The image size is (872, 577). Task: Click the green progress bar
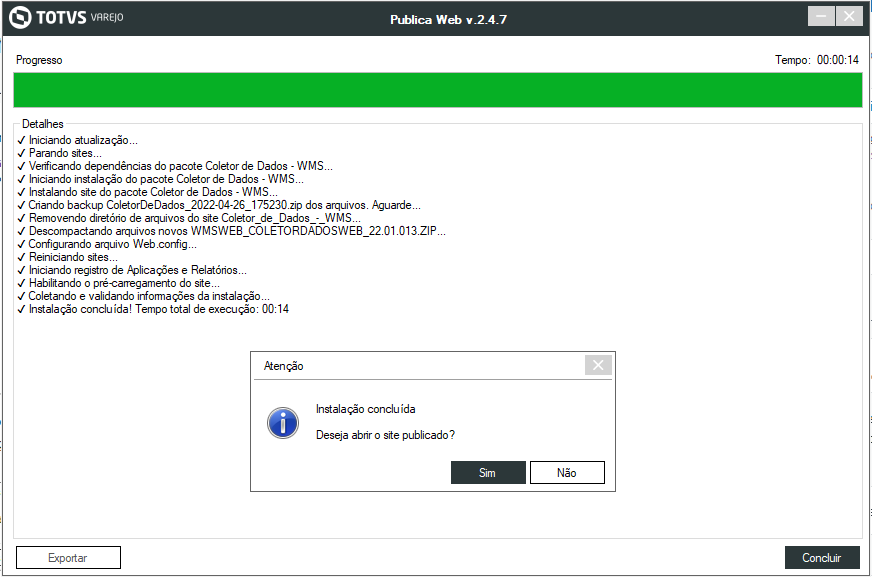pyautogui.click(x=438, y=89)
